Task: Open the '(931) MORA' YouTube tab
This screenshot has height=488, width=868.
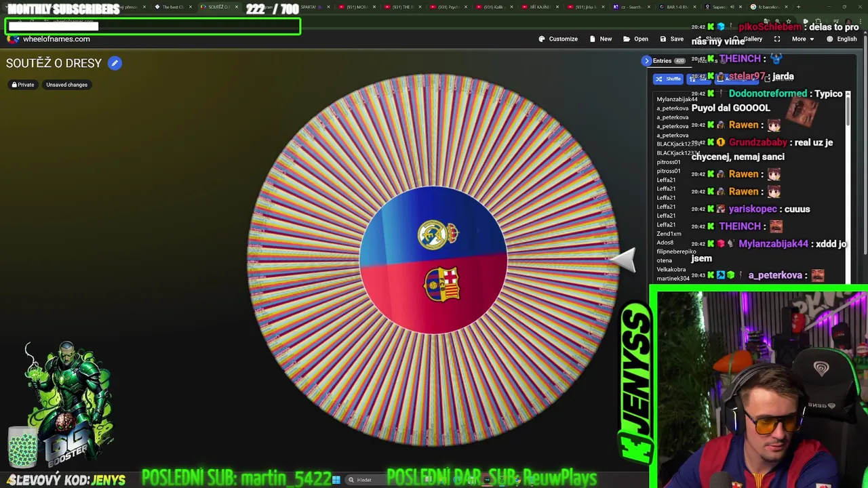Action: coord(356,7)
